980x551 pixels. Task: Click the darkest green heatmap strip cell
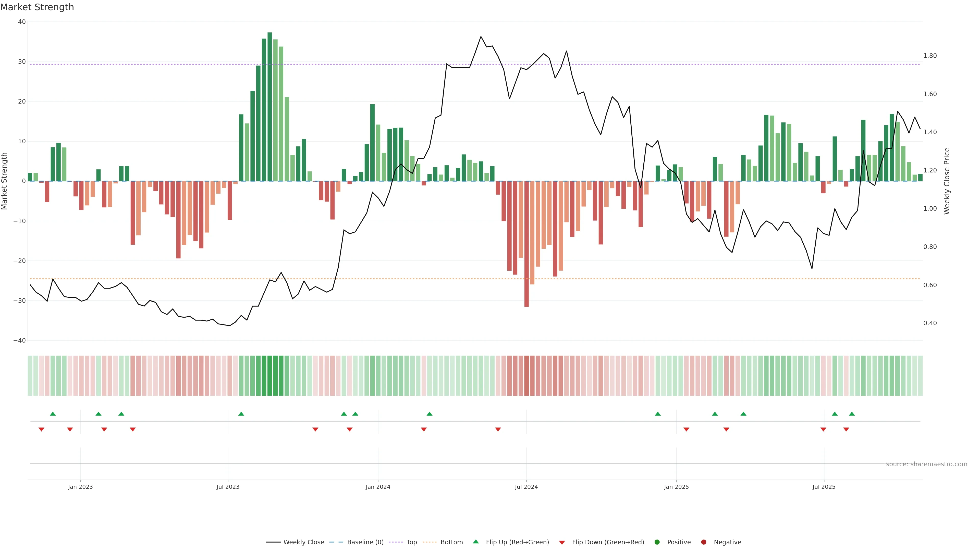point(270,376)
